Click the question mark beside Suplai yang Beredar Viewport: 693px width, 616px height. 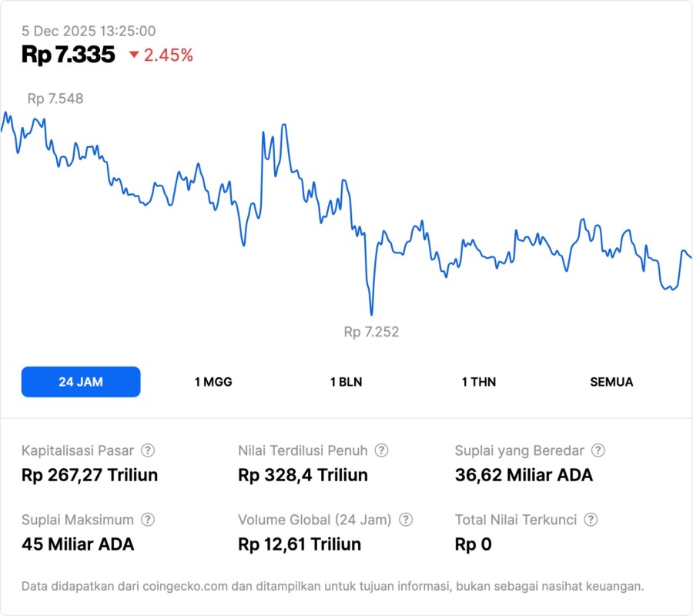pyautogui.click(x=600, y=450)
